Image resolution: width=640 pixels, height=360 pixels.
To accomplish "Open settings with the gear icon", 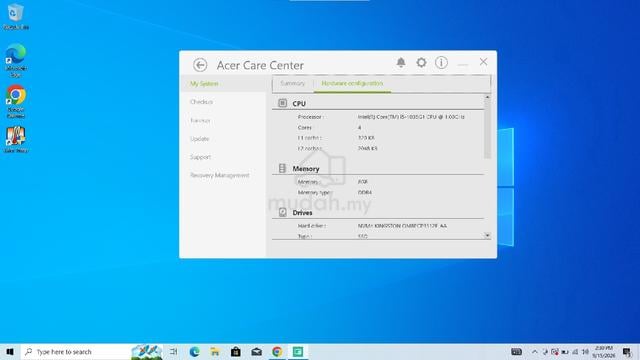I will pyautogui.click(x=421, y=62).
